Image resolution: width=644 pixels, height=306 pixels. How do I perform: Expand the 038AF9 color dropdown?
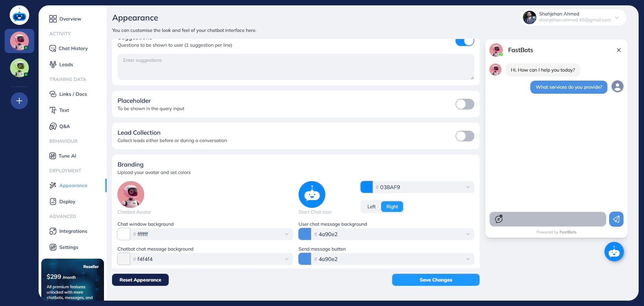click(468, 187)
